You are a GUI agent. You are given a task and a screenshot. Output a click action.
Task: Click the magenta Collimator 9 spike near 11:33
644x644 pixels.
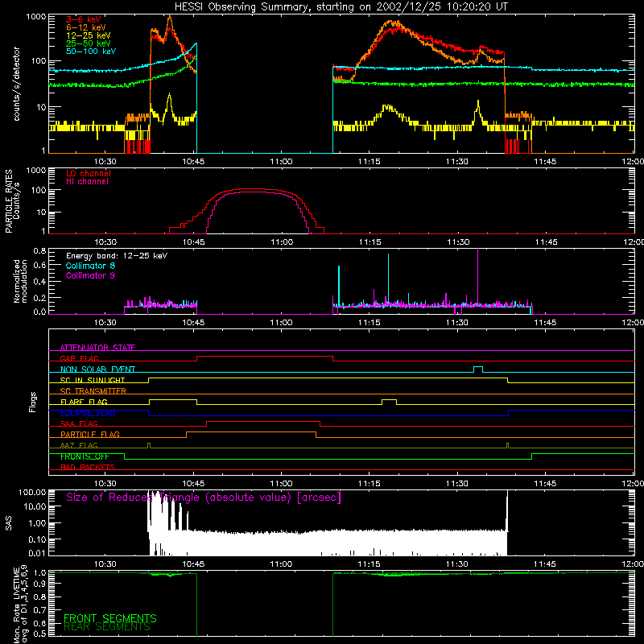tap(477, 276)
